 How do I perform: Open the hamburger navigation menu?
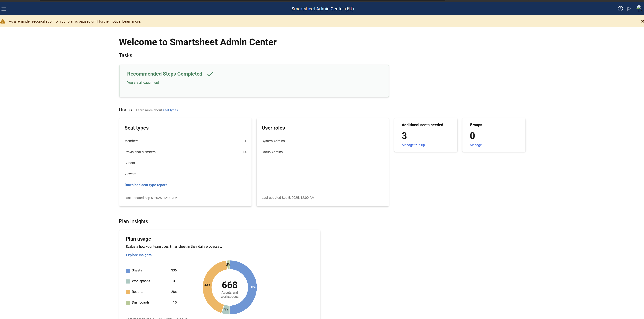pos(4,9)
